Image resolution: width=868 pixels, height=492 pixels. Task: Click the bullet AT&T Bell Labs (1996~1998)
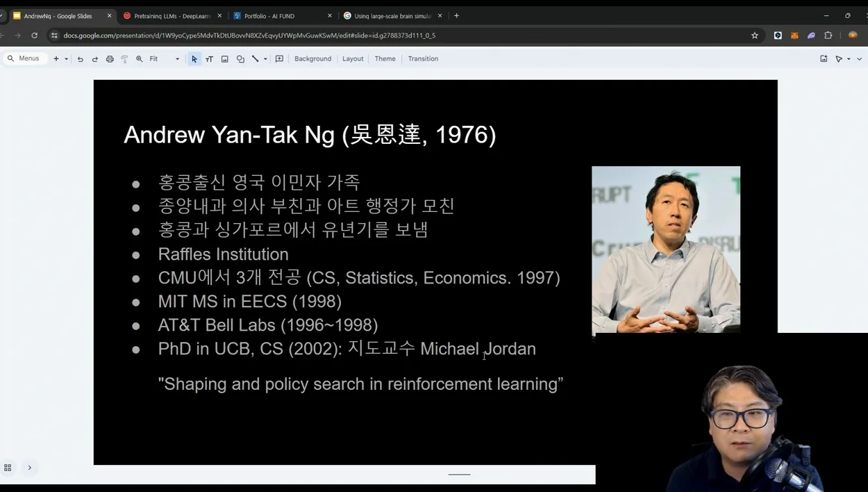(267, 325)
